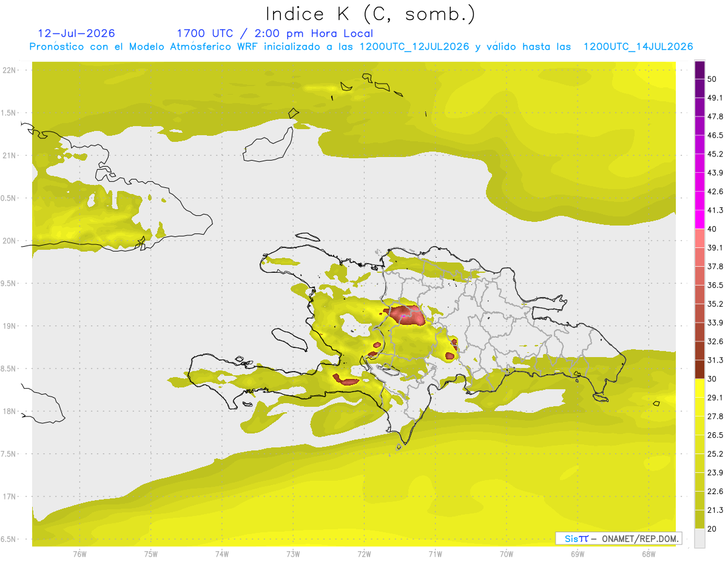This screenshot has height=562, width=728.
Task: Click the red blob in southern Haiti
Action: tap(346, 380)
